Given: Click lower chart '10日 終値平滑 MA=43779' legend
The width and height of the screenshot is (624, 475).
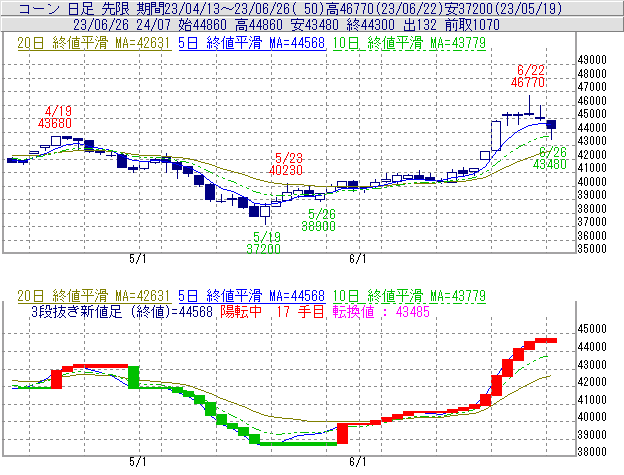Looking at the screenshot, I should (x=409, y=296).
